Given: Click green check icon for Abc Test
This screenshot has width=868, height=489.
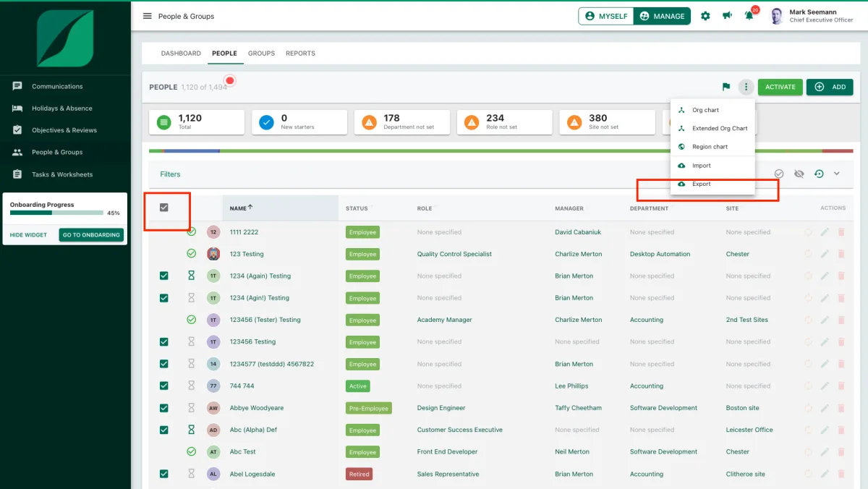Looking at the screenshot, I should click(x=192, y=451).
